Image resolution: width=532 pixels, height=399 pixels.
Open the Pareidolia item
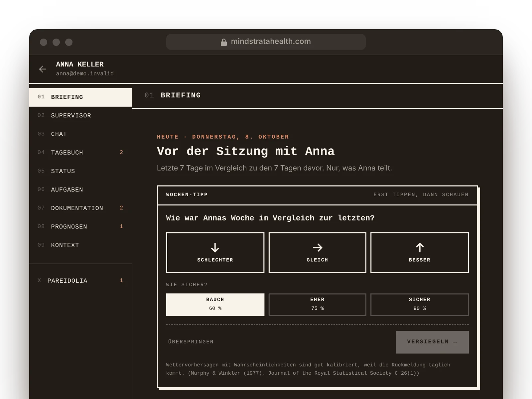pos(80,281)
